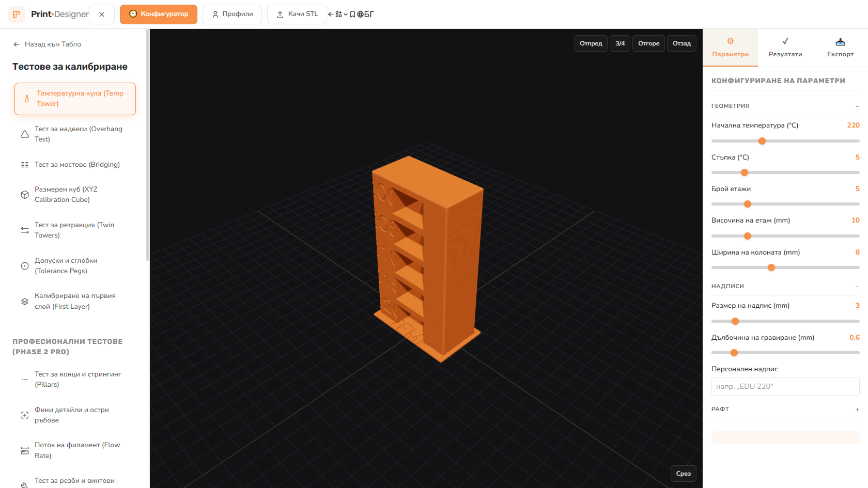Screen dimensions: 868x488
Task: Expand the РАФТ section
Action: [x=785, y=409]
